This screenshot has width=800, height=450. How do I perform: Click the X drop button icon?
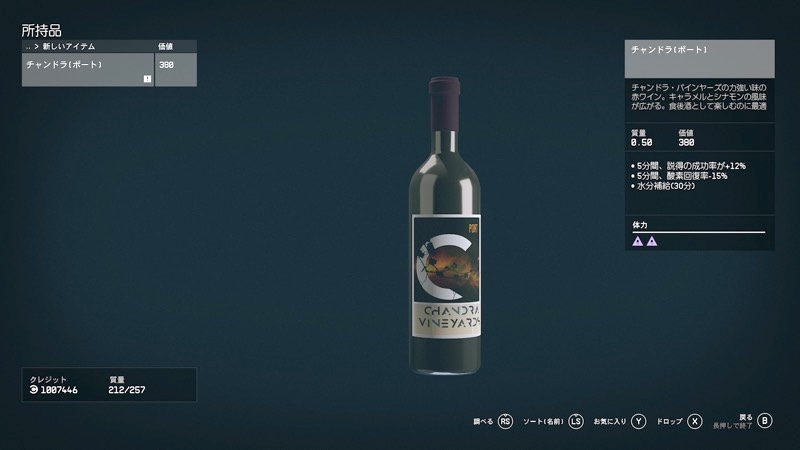pos(694,421)
